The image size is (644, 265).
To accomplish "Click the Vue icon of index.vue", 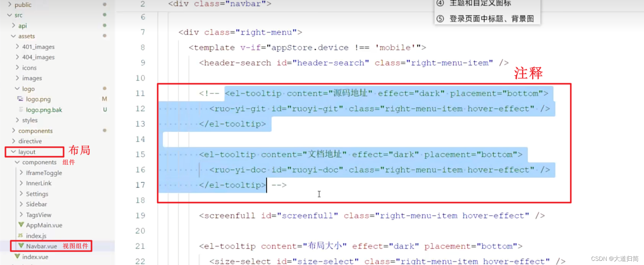I will tap(17, 256).
